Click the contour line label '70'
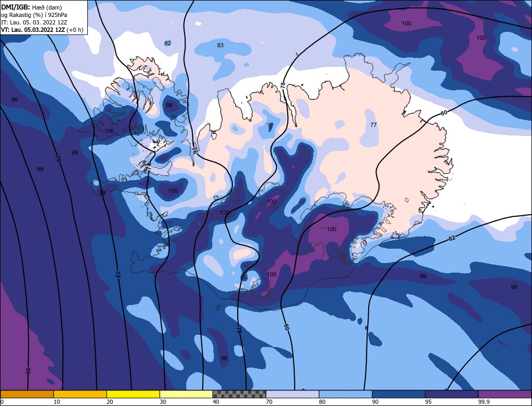532x406 pixels. [57, 158]
